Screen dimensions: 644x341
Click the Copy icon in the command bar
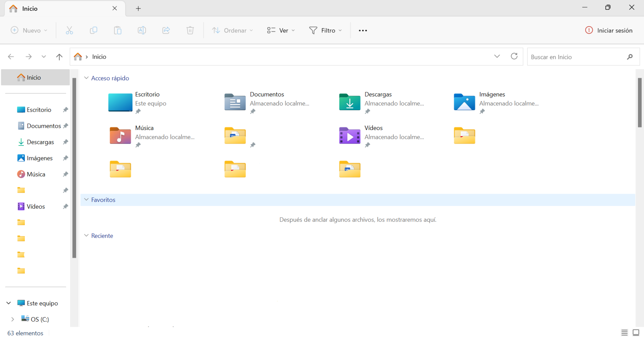[x=93, y=30]
